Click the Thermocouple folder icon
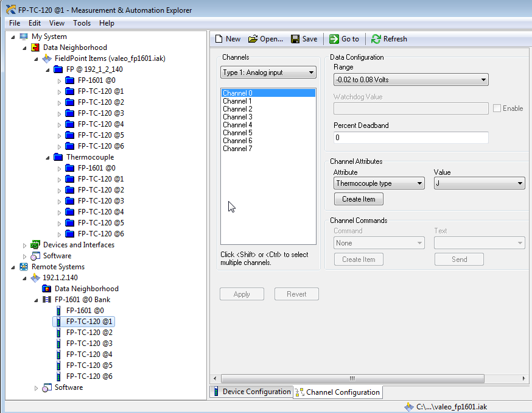 click(x=58, y=157)
